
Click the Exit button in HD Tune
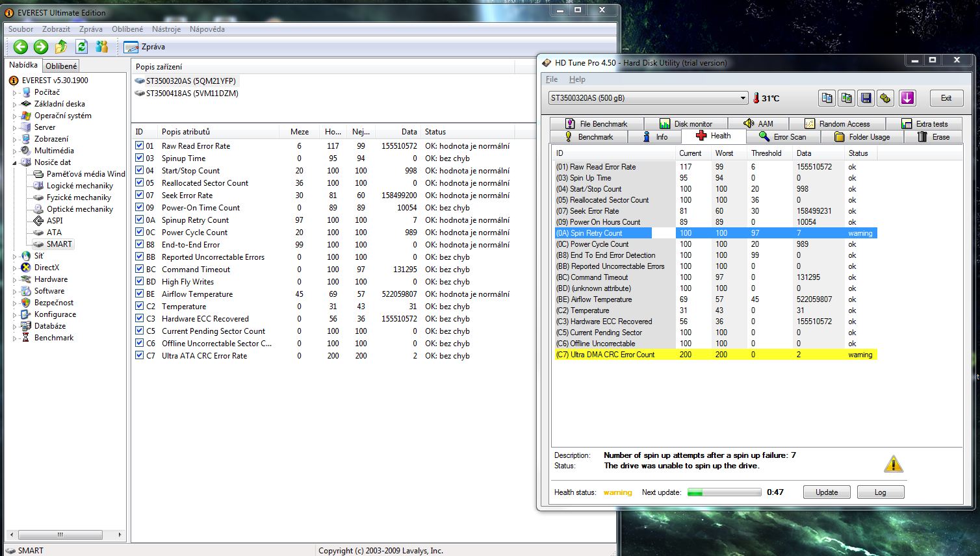[x=946, y=98]
